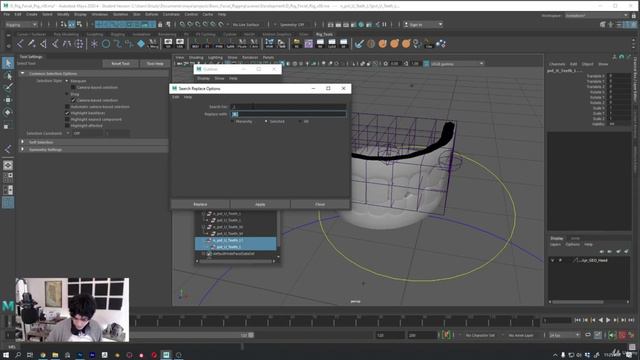Screen dimensions: 640x360
Task: Open Windows Start menu on the taskbar
Action: click(6, 355)
